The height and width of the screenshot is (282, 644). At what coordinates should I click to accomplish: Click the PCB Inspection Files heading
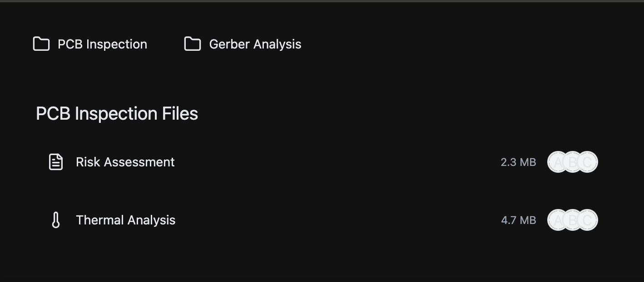pos(117,113)
